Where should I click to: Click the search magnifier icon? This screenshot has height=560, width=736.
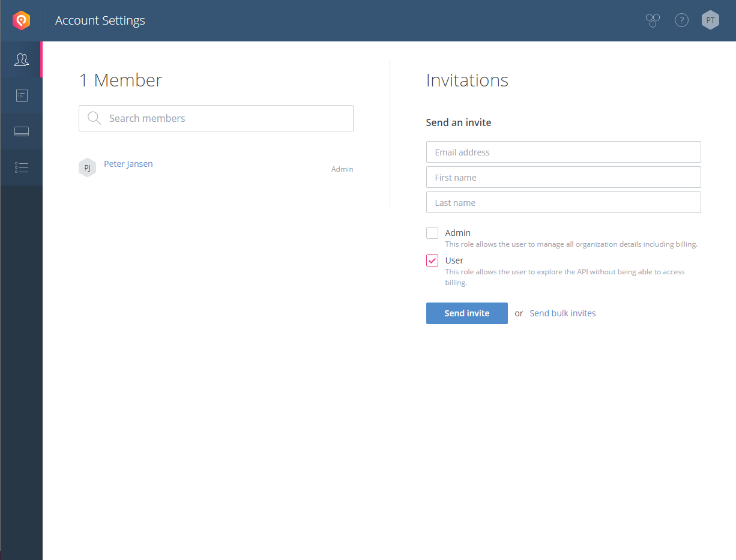(x=94, y=118)
